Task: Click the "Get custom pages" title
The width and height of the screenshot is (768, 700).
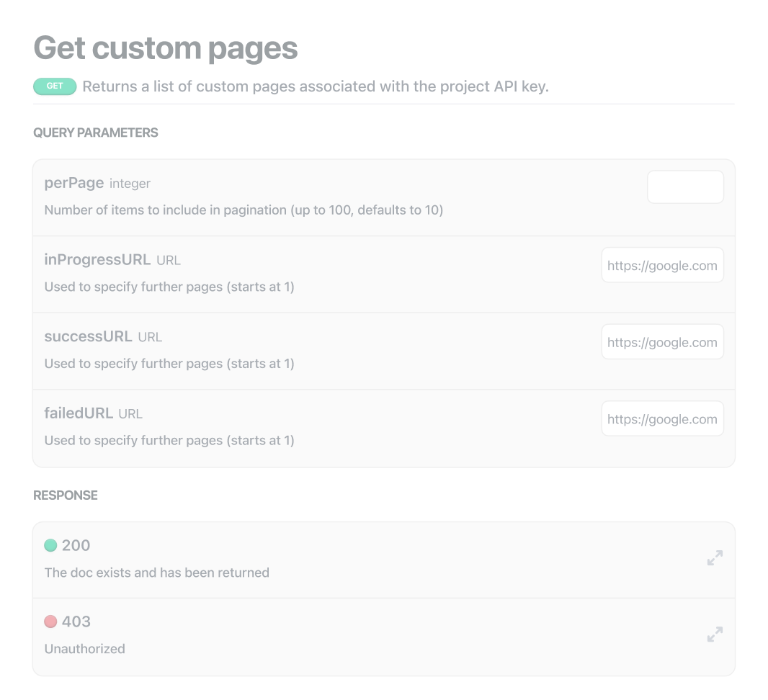Action: point(166,48)
